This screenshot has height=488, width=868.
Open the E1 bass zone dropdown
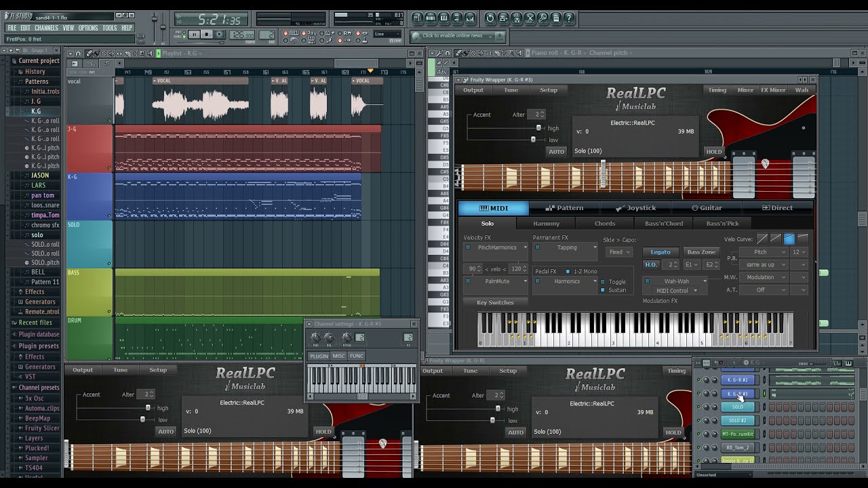tap(692, 264)
